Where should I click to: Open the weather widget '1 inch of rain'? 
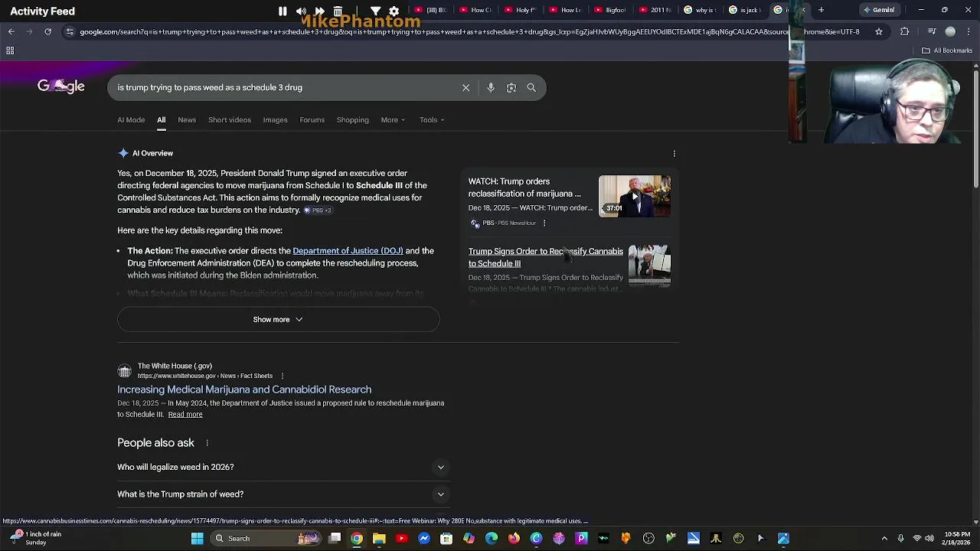(x=37, y=538)
